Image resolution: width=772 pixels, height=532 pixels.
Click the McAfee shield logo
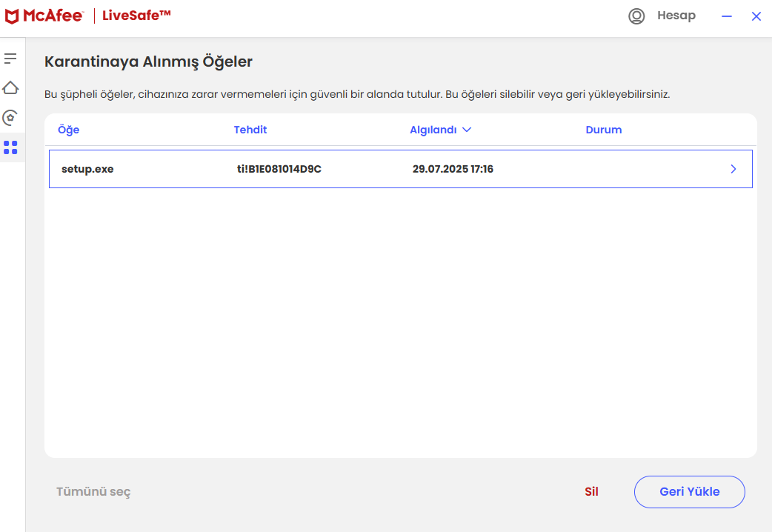(x=12, y=16)
